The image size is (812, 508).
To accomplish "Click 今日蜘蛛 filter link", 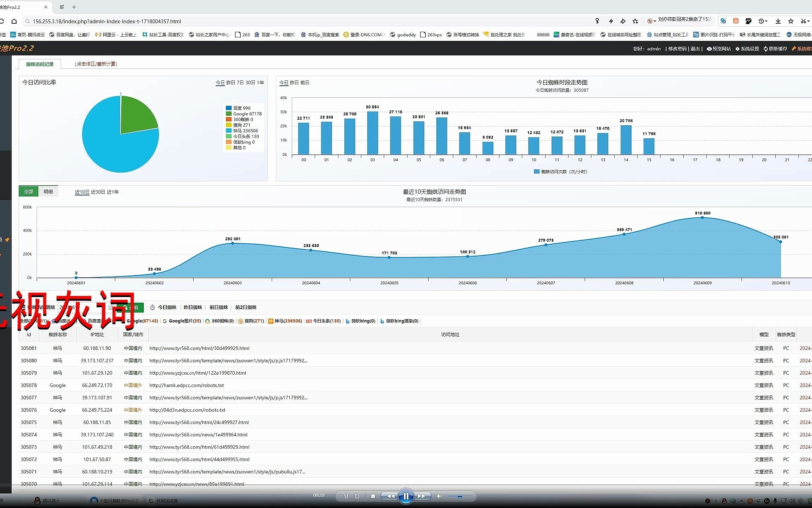I will click(167, 307).
